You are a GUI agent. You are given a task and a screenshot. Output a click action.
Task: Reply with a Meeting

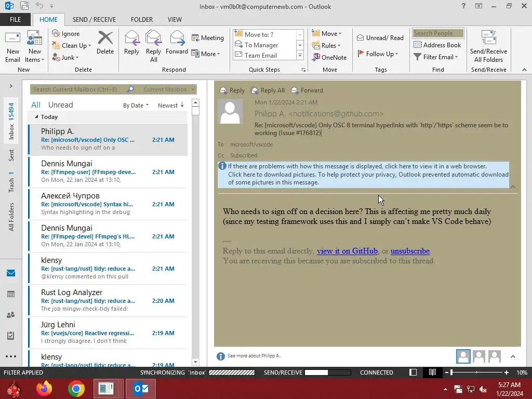pyautogui.click(x=208, y=37)
